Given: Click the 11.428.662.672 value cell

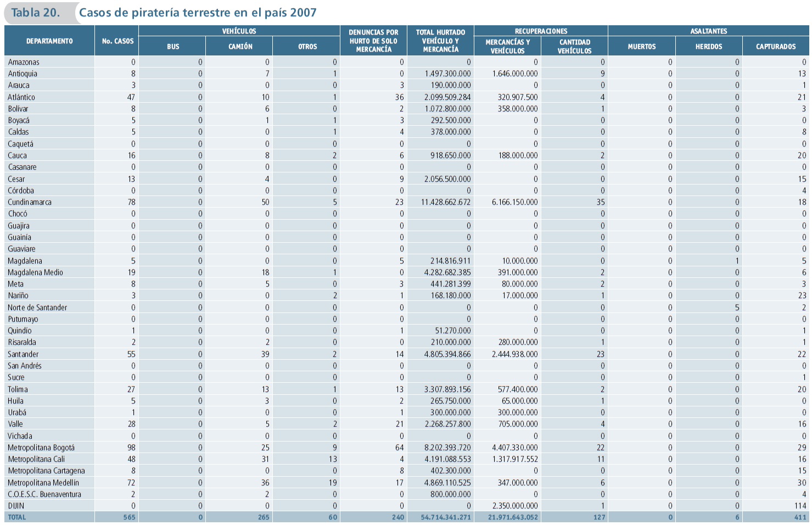Looking at the screenshot, I should (446, 202).
